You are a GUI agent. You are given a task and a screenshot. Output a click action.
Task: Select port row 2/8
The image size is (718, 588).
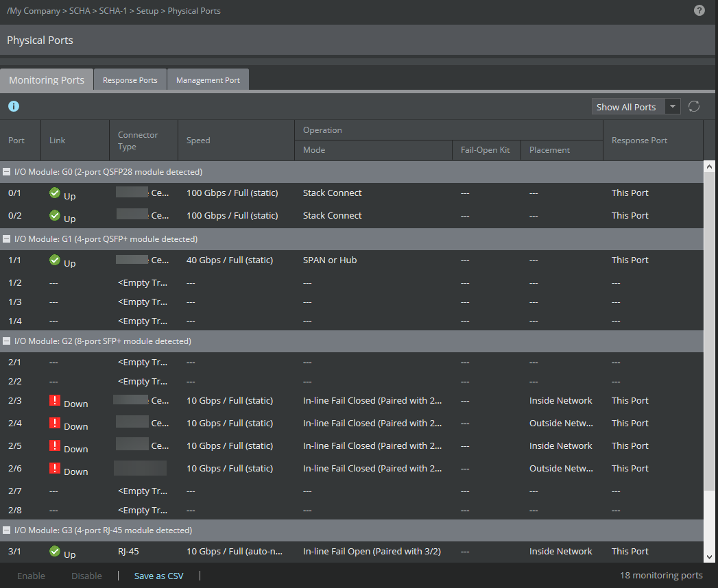352,510
